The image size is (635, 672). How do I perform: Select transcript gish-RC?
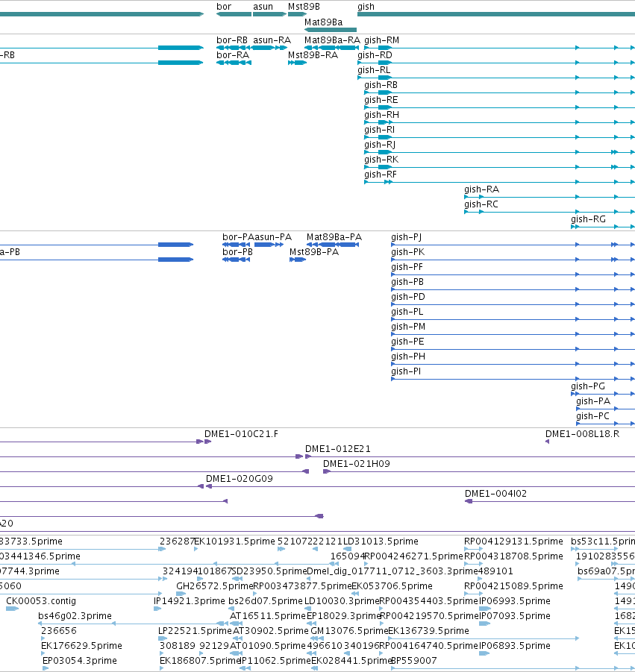click(481, 204)
